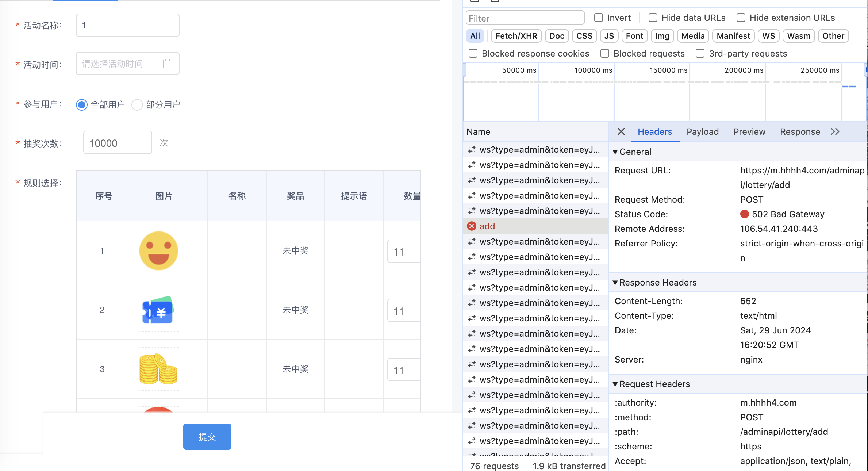The image size is (868, 471).
Task: Focus the network Filter input
Action: click(x=525, y=18)
